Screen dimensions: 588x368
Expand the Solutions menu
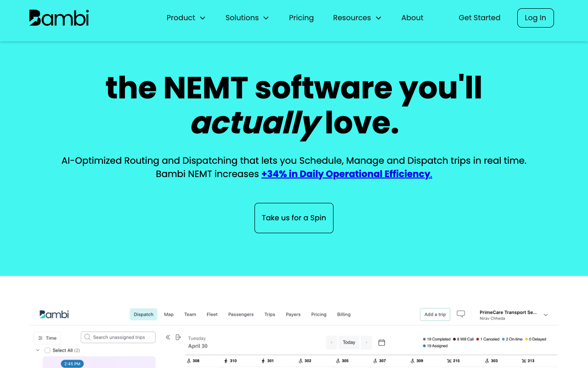click(x=247, y=18)
